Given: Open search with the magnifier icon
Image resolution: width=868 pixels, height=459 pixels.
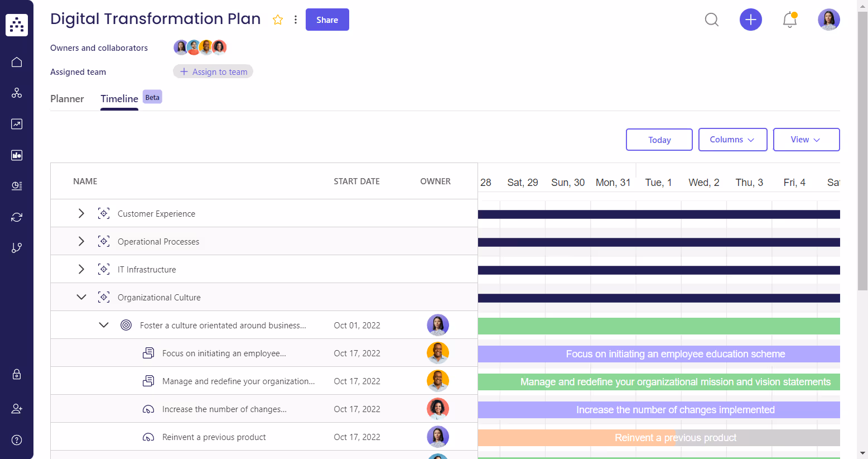Looking at the screenshot, I should tap(711, 20).
